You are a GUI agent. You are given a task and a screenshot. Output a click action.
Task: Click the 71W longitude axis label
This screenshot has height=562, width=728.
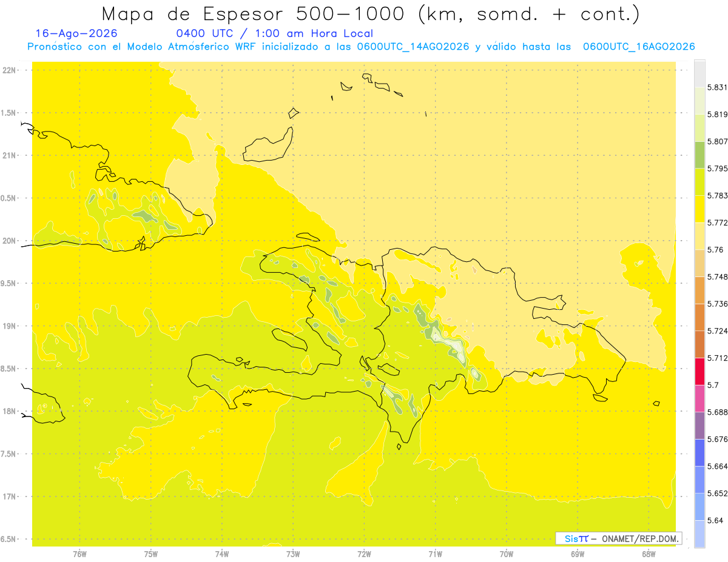click(435, 554)
